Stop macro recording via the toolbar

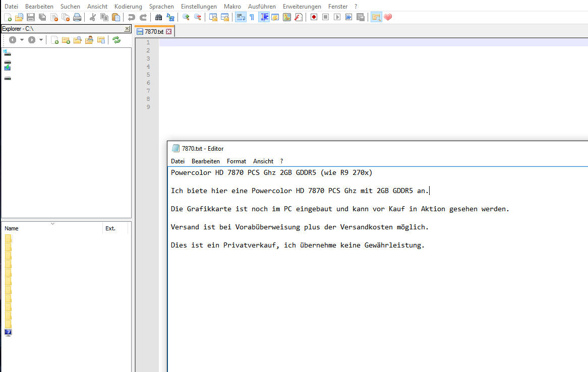coord(325,17)
